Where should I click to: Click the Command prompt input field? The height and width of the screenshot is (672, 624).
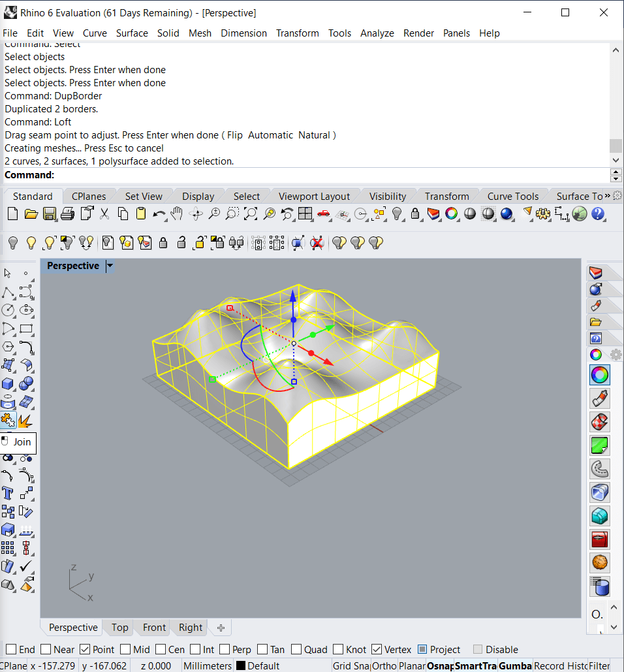(326, 175)
